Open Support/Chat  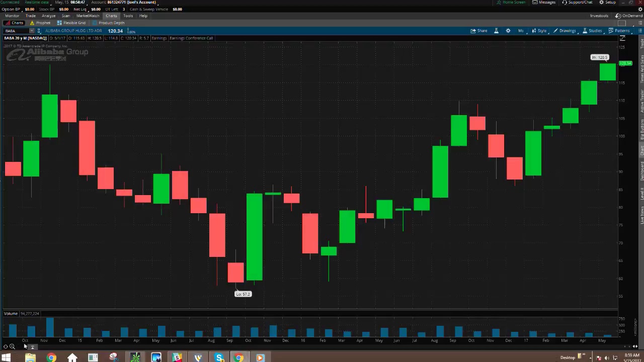(x=577, y=3)
